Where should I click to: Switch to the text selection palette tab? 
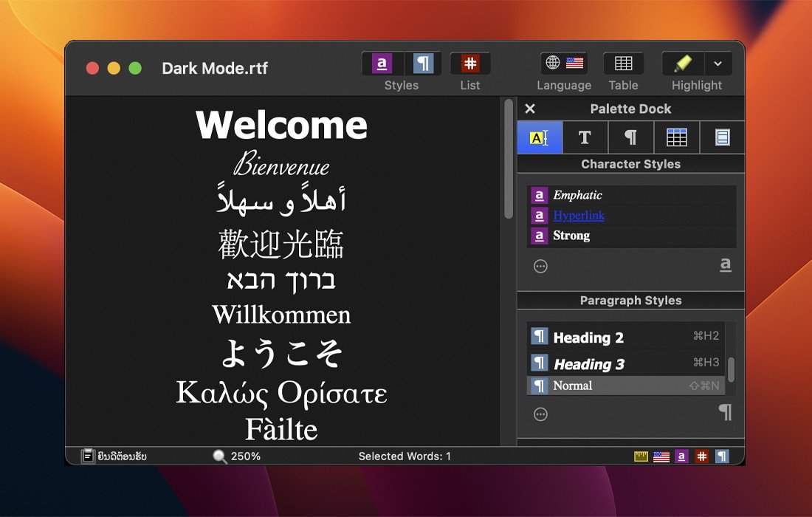coord(540,137)
